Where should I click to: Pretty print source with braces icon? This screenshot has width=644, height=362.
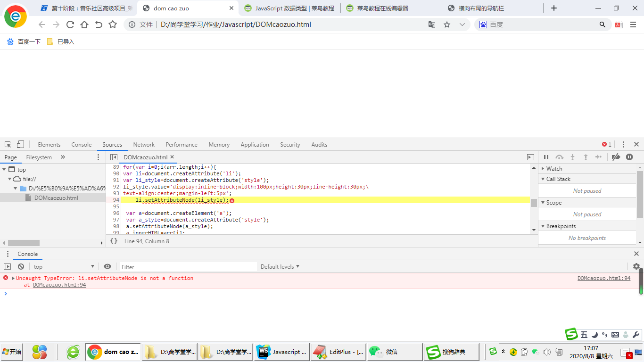click(114, 241)
